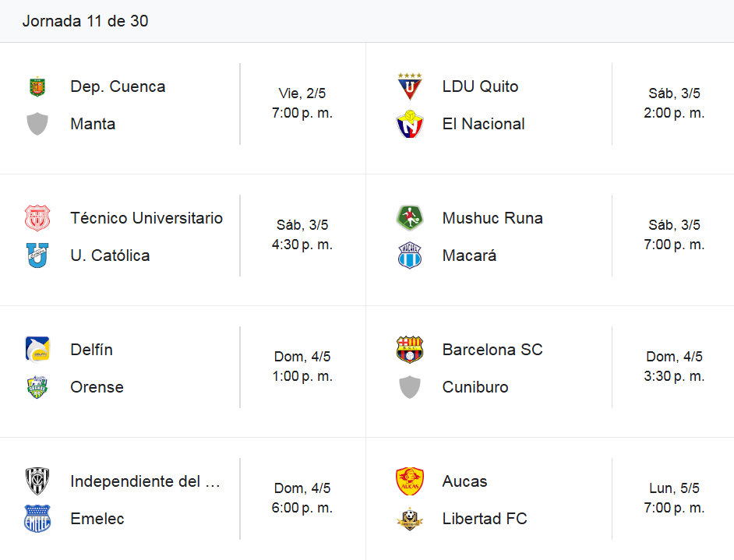The image size is (734, 560).
Task: Click the Dep. Cuenca team crest
Action: pos(37,86)
